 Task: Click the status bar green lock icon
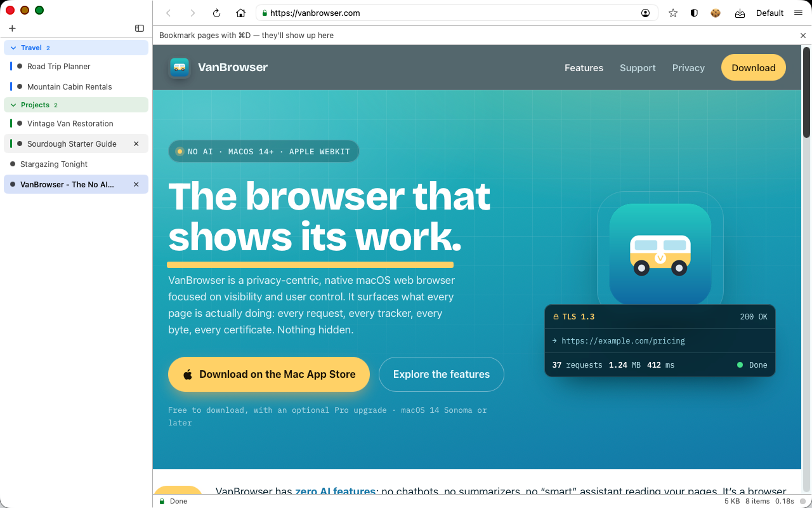click(x=162, y=501)
